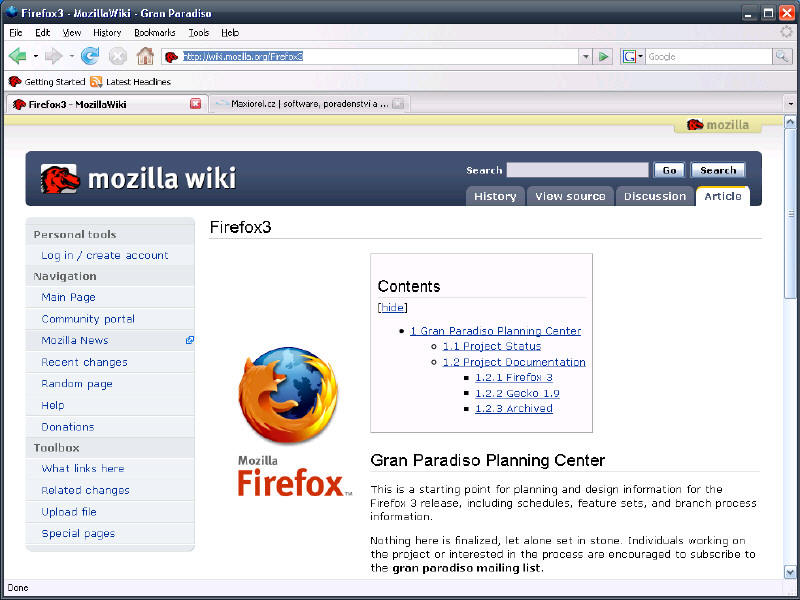Open the wiki History tab
800x600 pixels.
coord(495,196)
